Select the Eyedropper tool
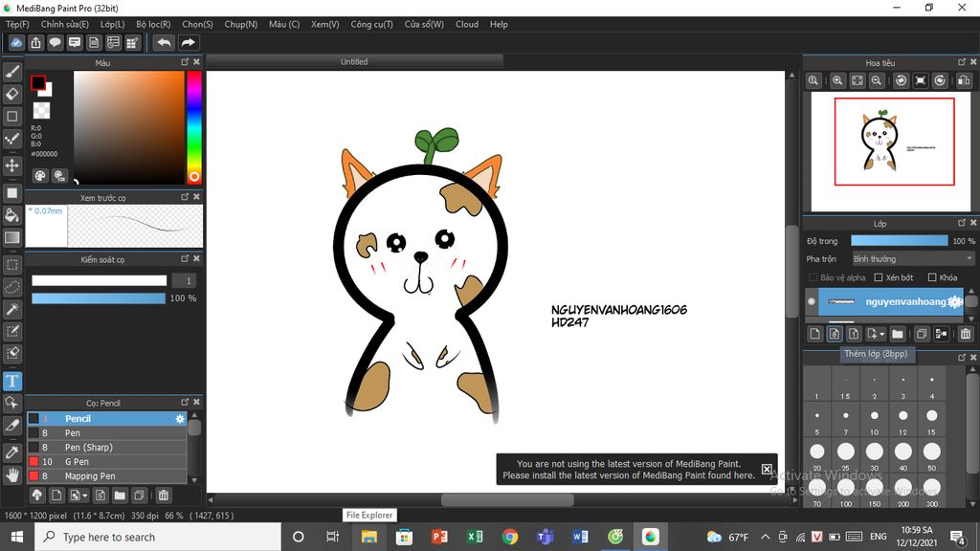Image resolution: width=980 pixels, height=551 pixels. [x=11, y=452]
